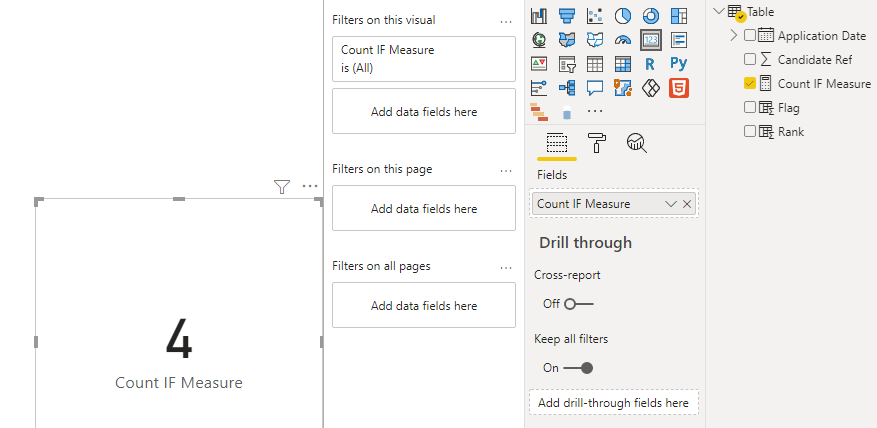Open get more visuals ellipsis
This screenshot has width=877, height=428.
595,111
